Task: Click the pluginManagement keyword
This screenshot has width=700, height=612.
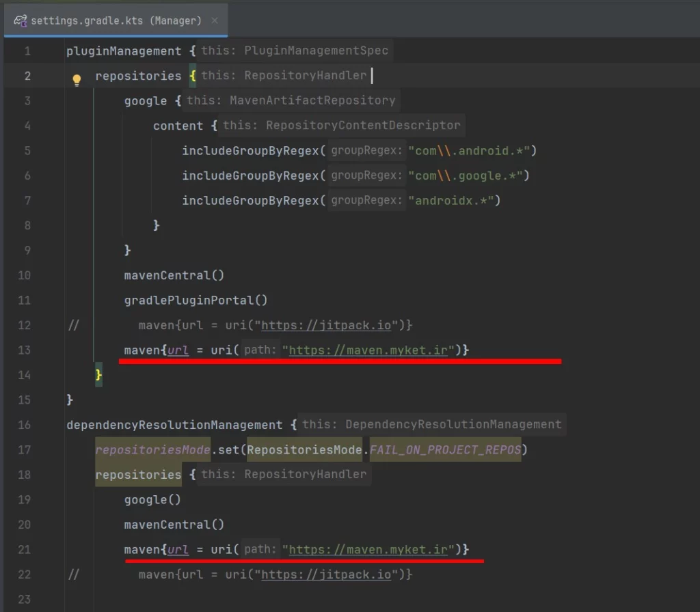Action: (124, 51)
